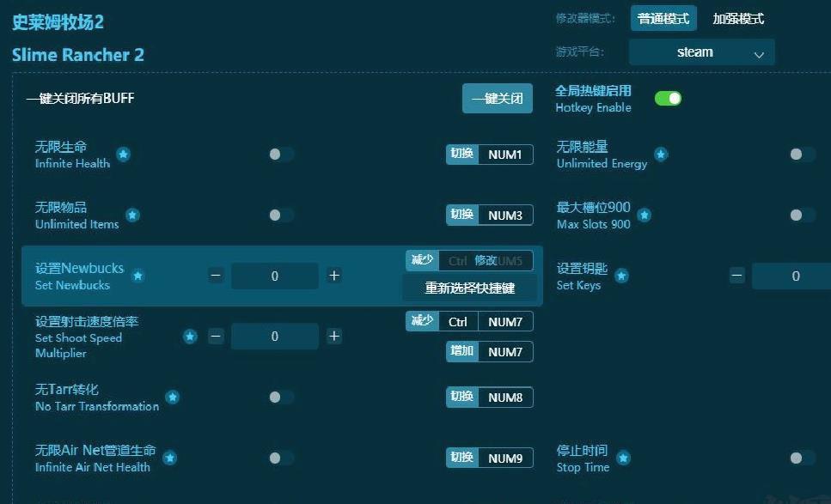Click the 一键关闭 button
The width and height of the screenshot is (831, 504).
click(497, 99)
